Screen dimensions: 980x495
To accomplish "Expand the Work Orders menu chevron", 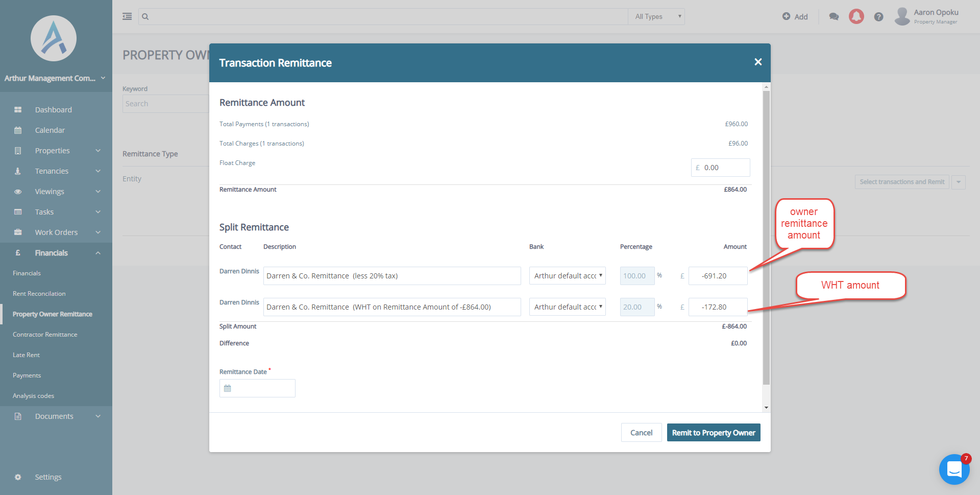I will point(98,232).
